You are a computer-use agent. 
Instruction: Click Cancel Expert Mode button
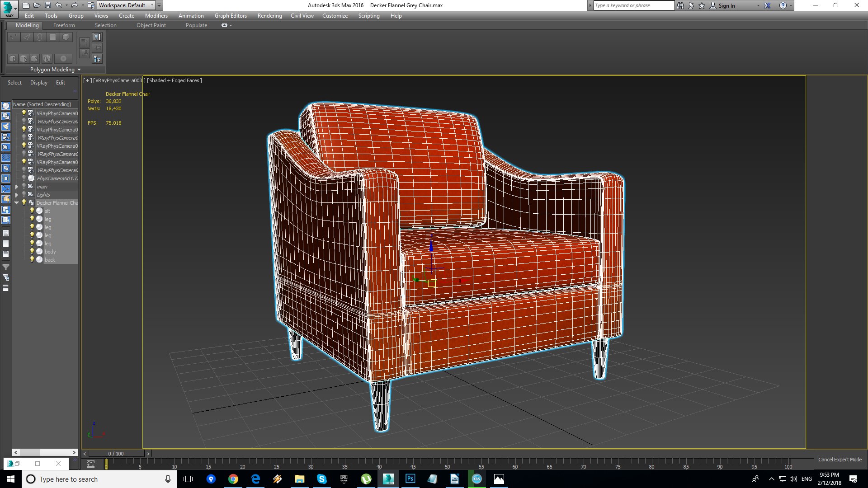(x=840, y=460)
